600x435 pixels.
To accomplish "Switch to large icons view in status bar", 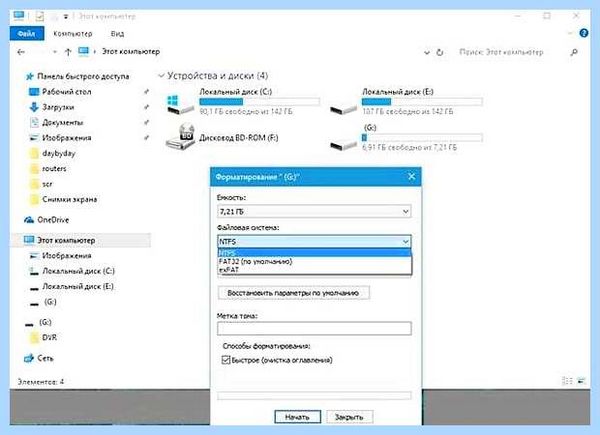I will pyautogui.click(x=581, y=381).
